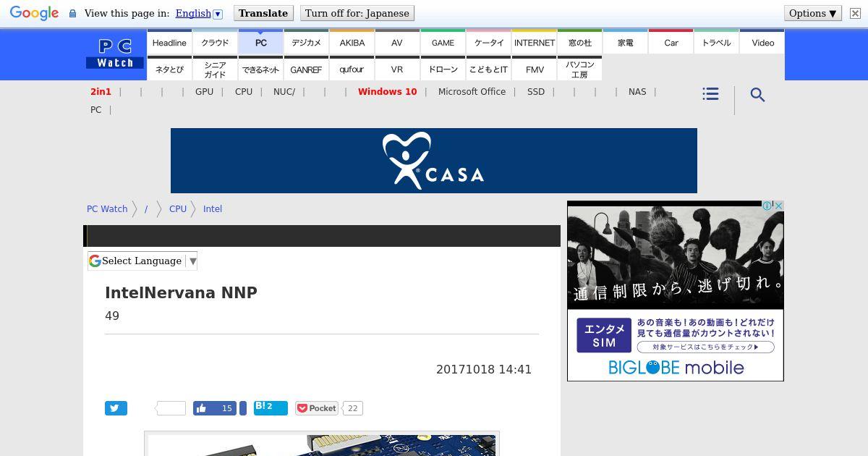Click the PC Watch logo
Viewport: 868px width, 456px height.
pos(115,54)
